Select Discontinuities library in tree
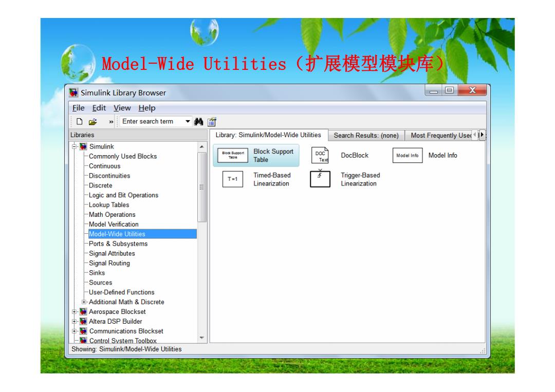 point(109,176)
